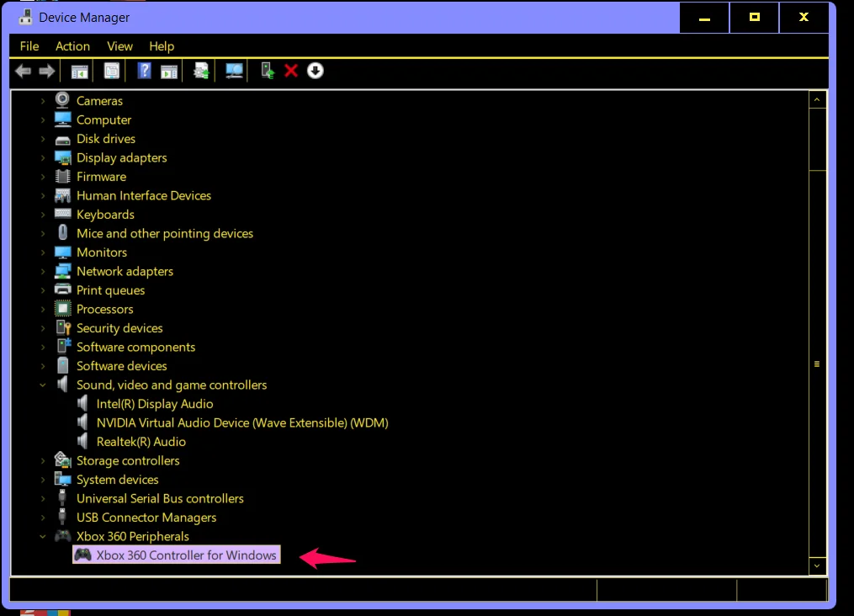854x616 pixels.
Task: Open the View menu
Action: (119, 46)
